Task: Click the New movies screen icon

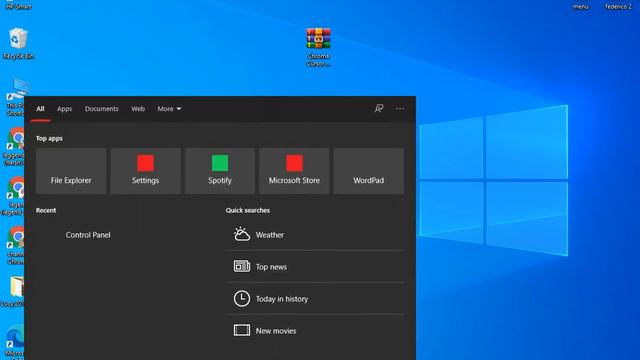Action: [x=242, y=330]
